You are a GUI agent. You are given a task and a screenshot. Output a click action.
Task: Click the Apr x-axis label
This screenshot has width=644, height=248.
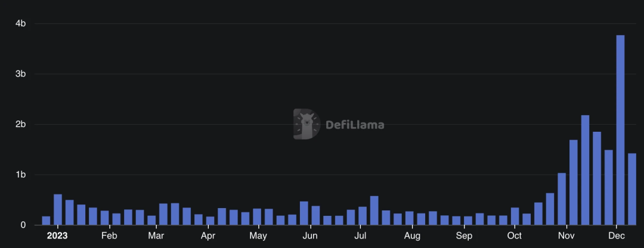(x=208, y=235)
